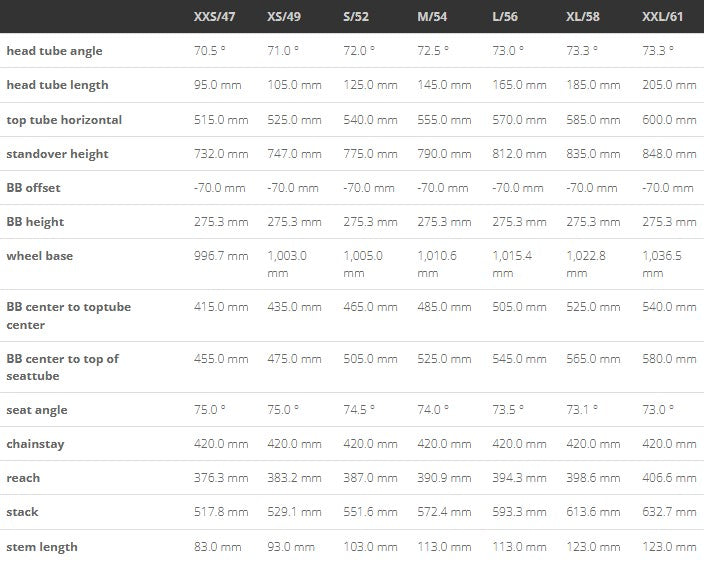Click the "BB offset" row label

coord(34,188)
